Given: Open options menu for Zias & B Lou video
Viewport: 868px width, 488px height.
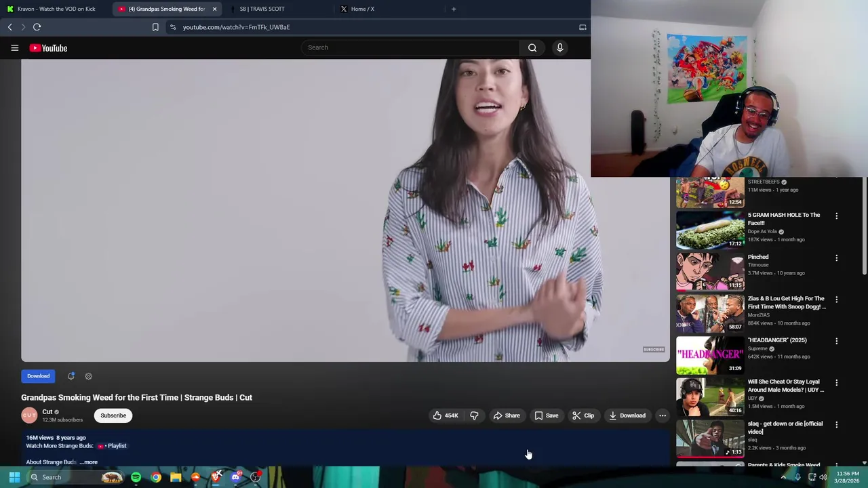Looking at the screenshot, I should pos(836,300).
